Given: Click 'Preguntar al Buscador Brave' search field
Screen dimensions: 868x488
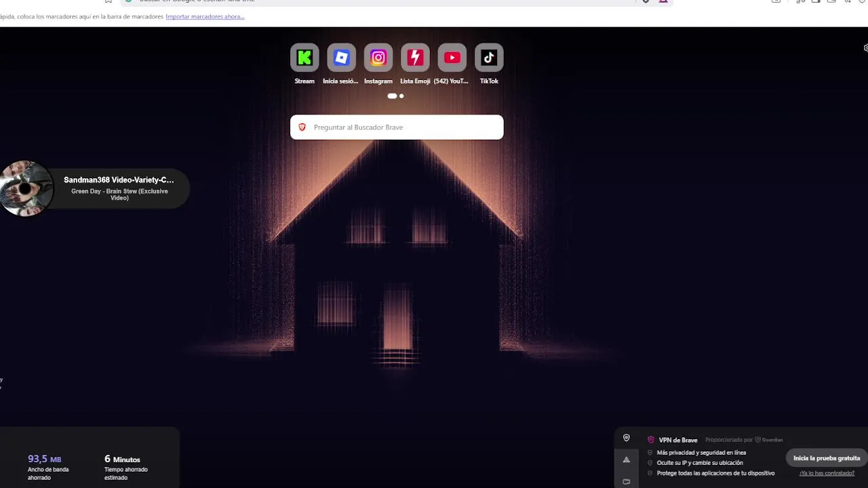Looking at the screenshot, I should click(x=397, y=127).
